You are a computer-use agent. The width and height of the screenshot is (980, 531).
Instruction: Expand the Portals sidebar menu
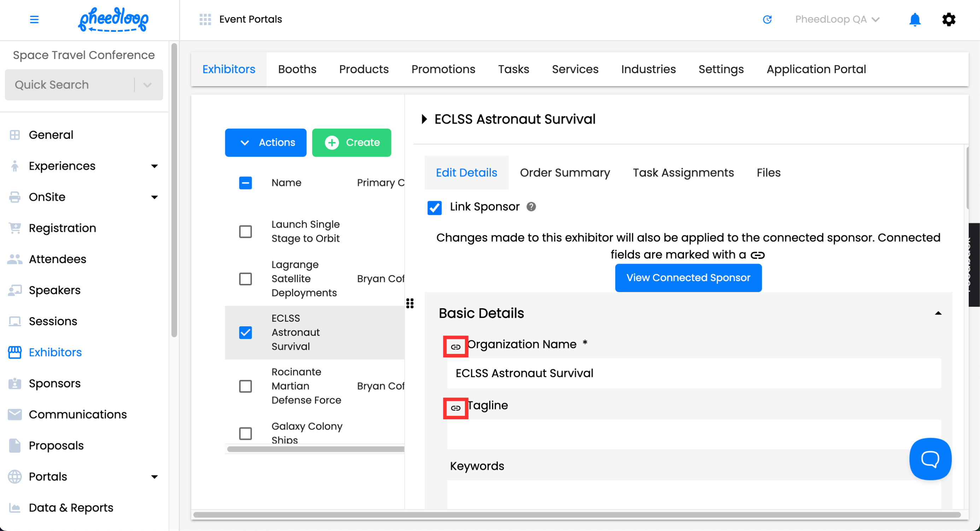click(154, 477)
